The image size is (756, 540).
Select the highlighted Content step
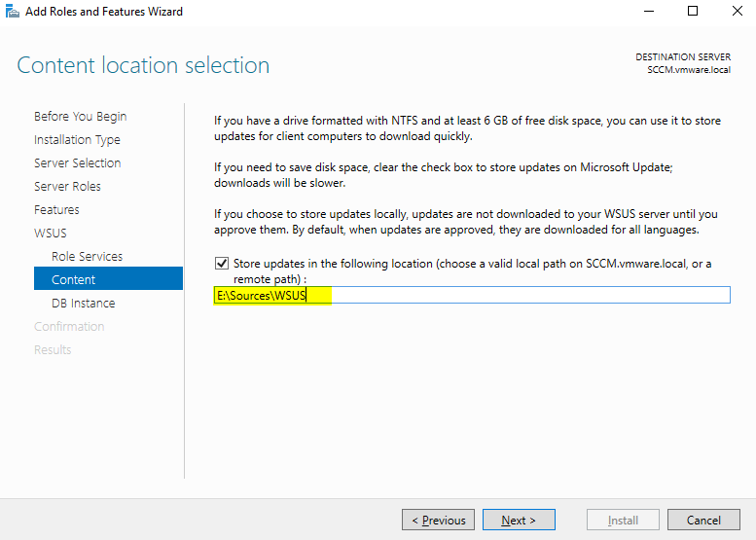pos(74,279)
